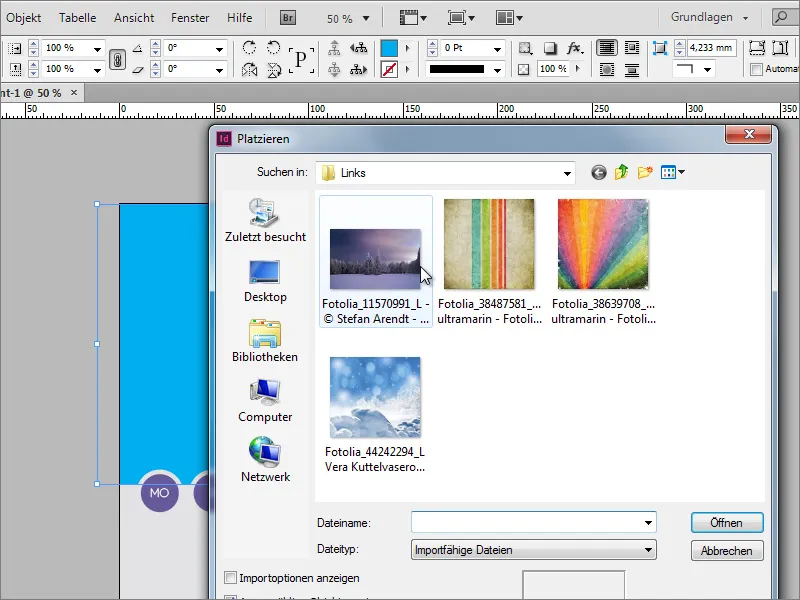Click the select previous object icon
800x600 pixels.
click(359, 47)
